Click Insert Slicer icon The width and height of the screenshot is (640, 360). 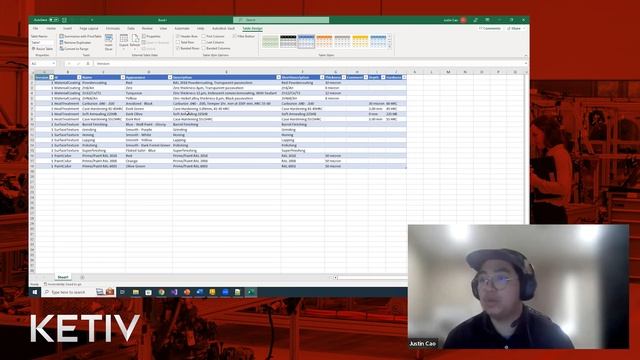(109, 38)
